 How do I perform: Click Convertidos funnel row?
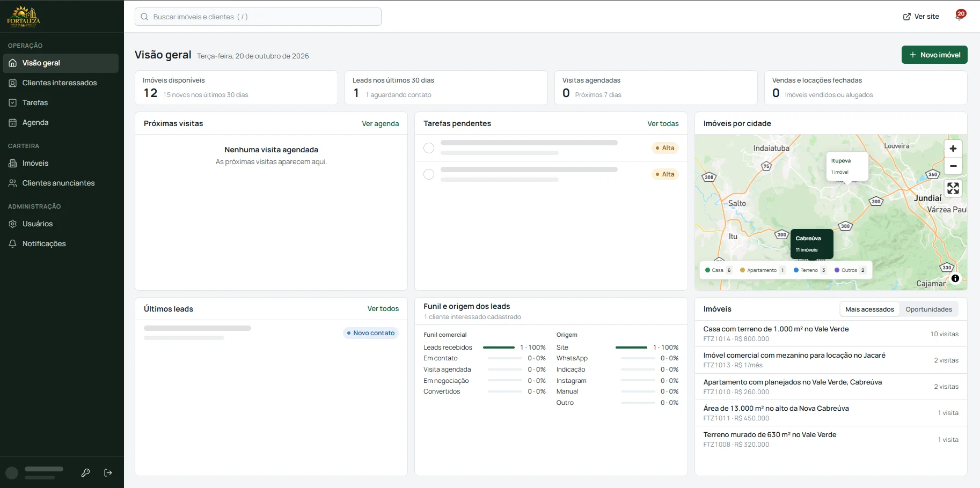pos(485,391)
